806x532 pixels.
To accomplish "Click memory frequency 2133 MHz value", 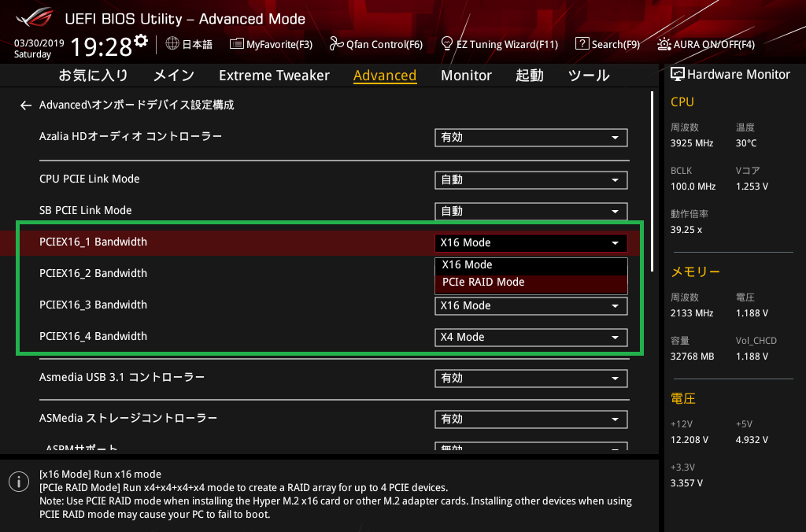I will click(691, 313).
